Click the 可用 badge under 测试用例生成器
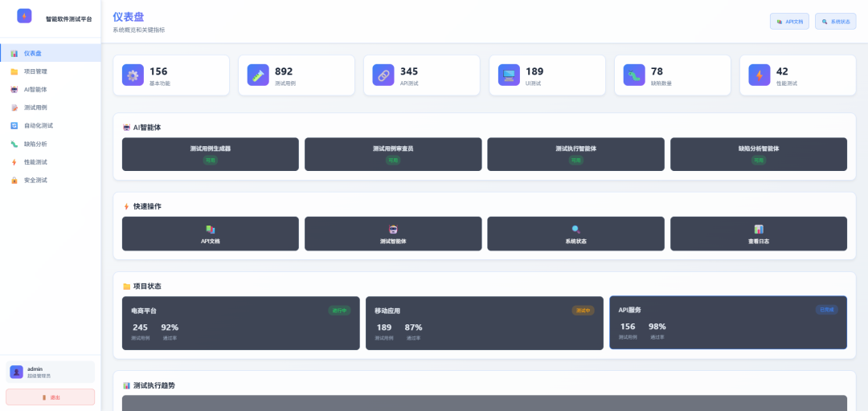Viewport: 868px width, 411px height. [211, 161]
